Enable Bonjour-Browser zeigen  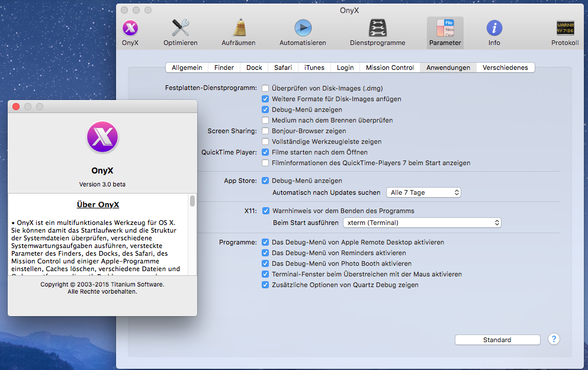265,131
